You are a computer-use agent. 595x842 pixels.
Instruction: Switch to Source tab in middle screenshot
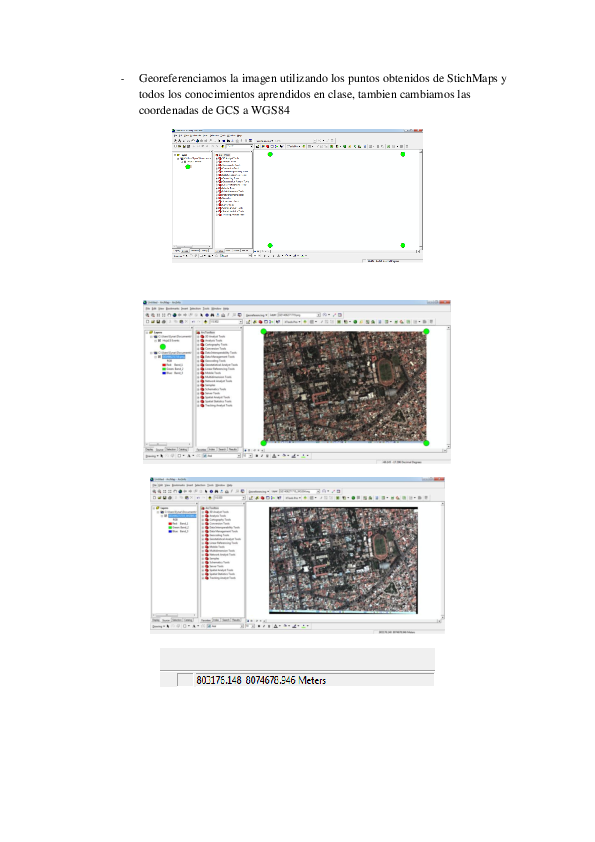[159, 449]
